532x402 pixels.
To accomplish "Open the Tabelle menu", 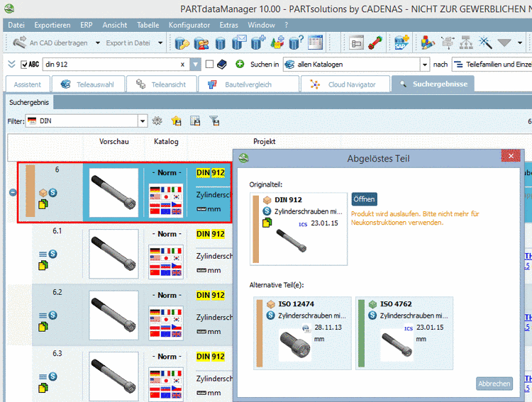I will click(x=148, y=25).
